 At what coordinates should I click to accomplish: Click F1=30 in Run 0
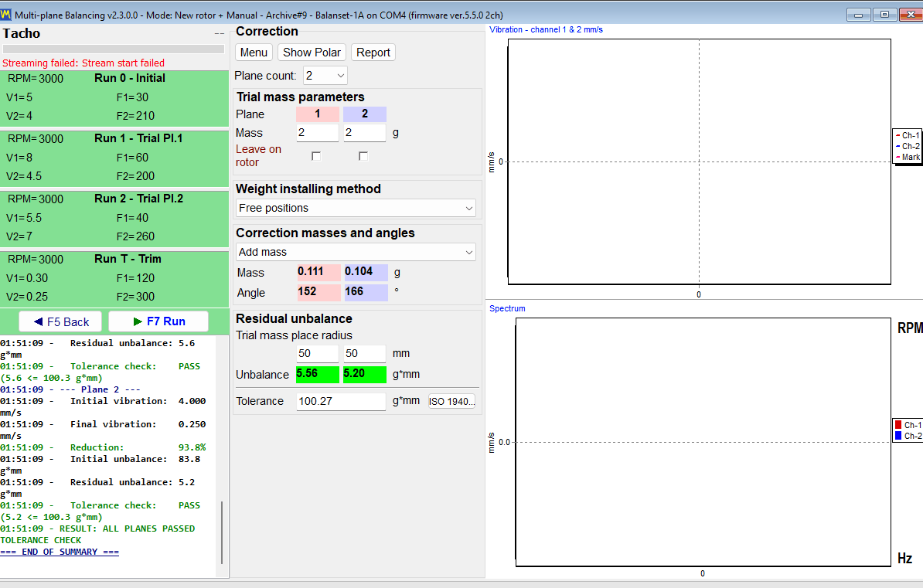pyautogui.click(x=132, y=97)
